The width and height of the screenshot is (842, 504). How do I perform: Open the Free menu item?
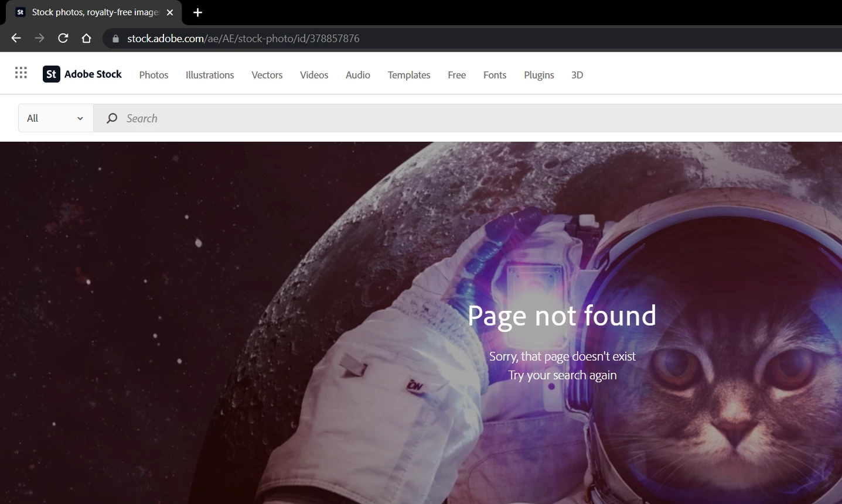pos(457,75)
